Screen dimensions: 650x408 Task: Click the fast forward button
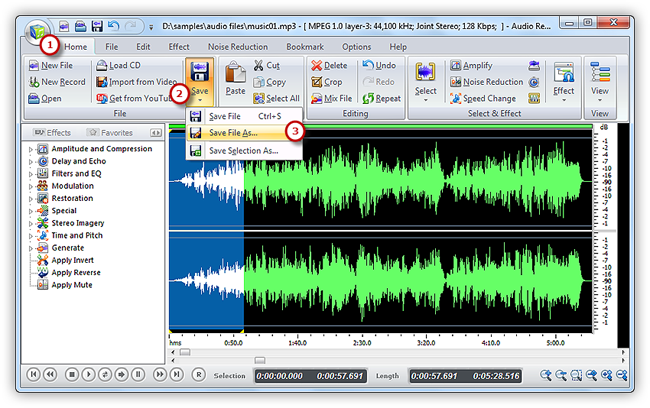pos(159,375)
